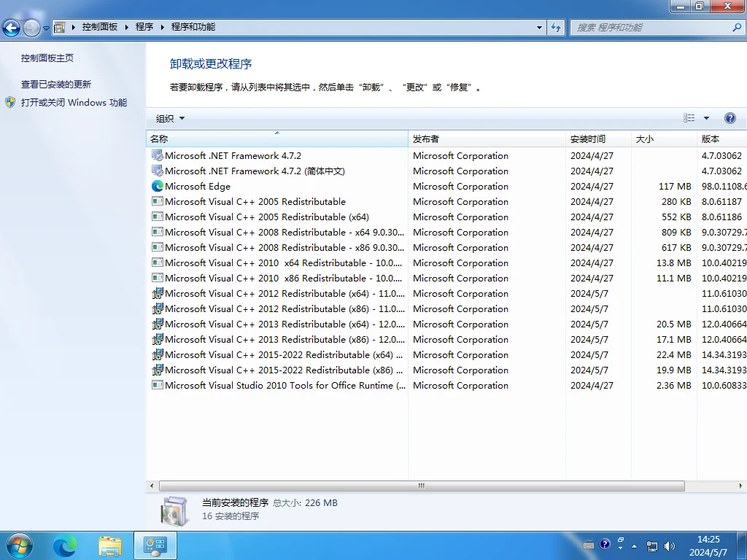Expand the arrow after 控制面板 breadcrumb
747x560 pixels.
127,27
